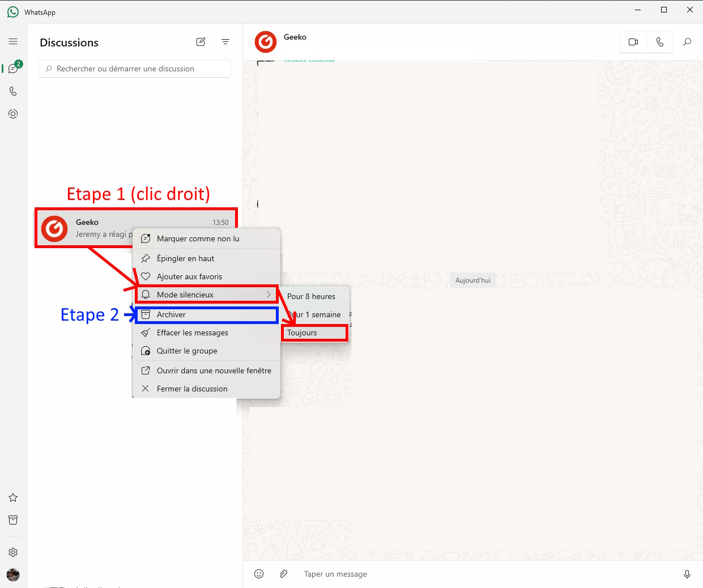Click the search or start discussion field
The height and width of the screenshot is (588, 703).
pyautogui.click(x=135, y=69)
